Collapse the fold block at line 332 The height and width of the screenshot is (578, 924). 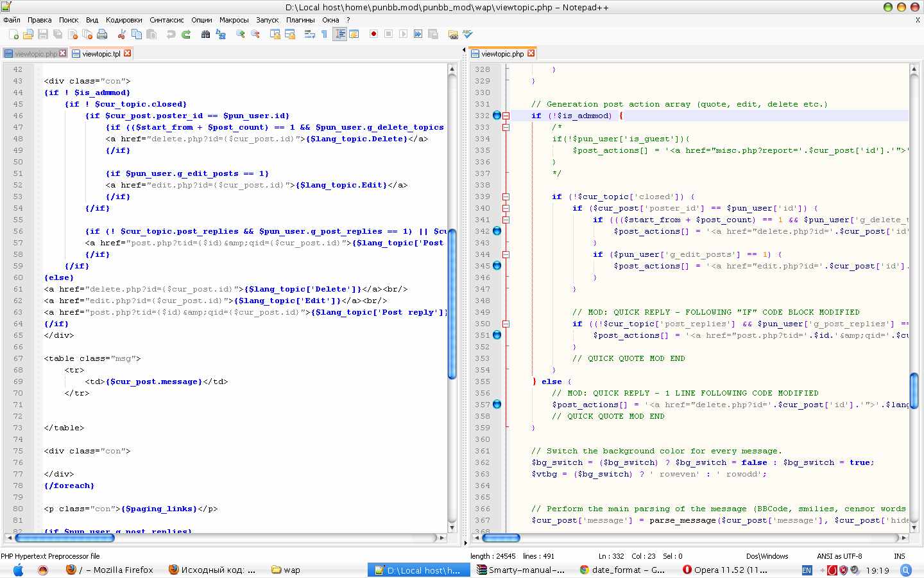[506, 116]
